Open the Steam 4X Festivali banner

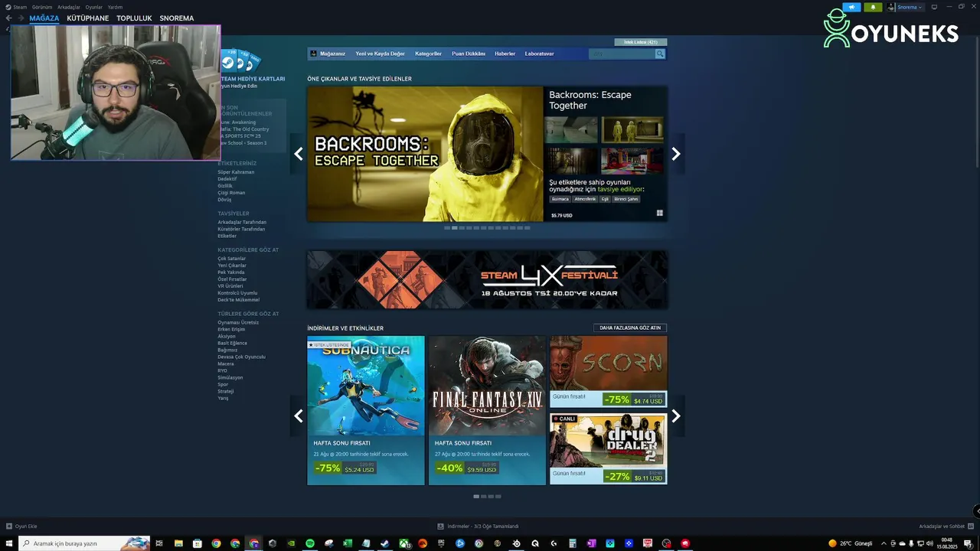(487, 280)
